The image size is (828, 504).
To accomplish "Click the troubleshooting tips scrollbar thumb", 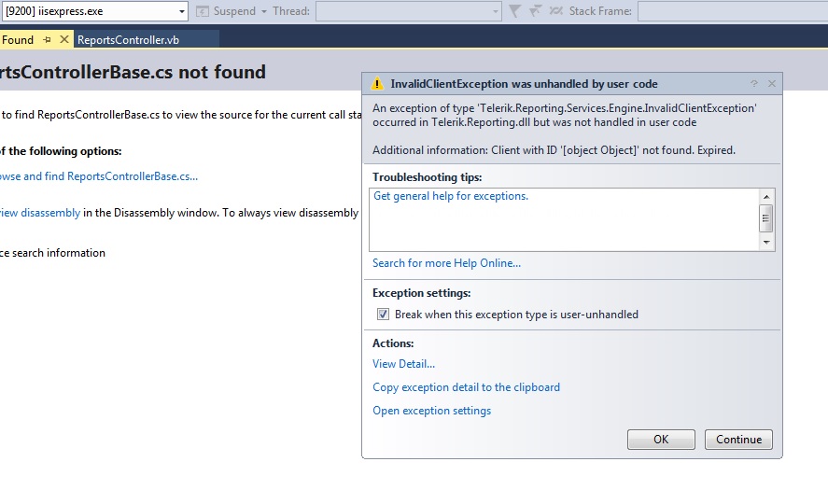I will tap(766, 218).
